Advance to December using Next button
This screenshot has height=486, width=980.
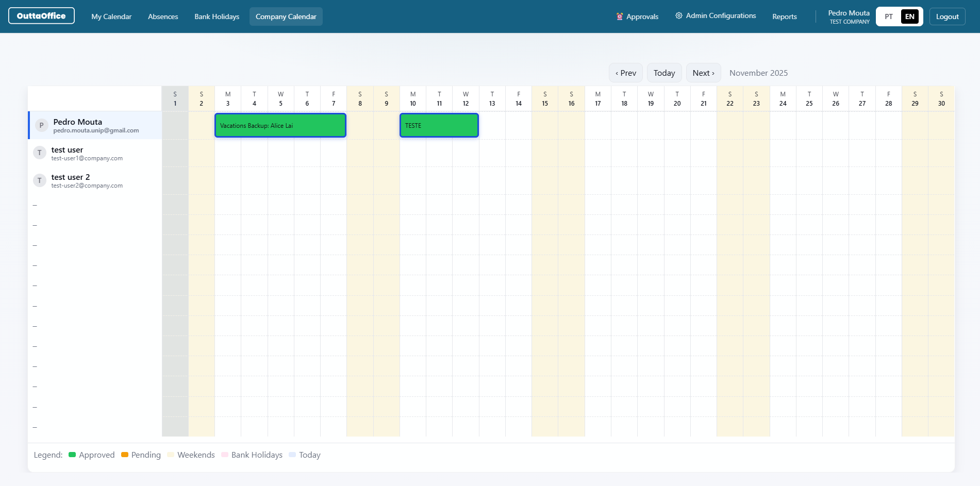click(703, 73)
